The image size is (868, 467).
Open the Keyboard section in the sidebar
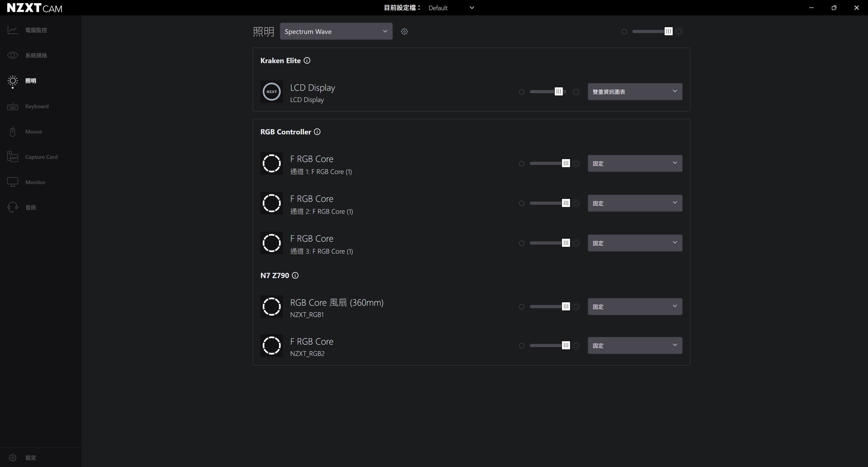tap(40, 106)
